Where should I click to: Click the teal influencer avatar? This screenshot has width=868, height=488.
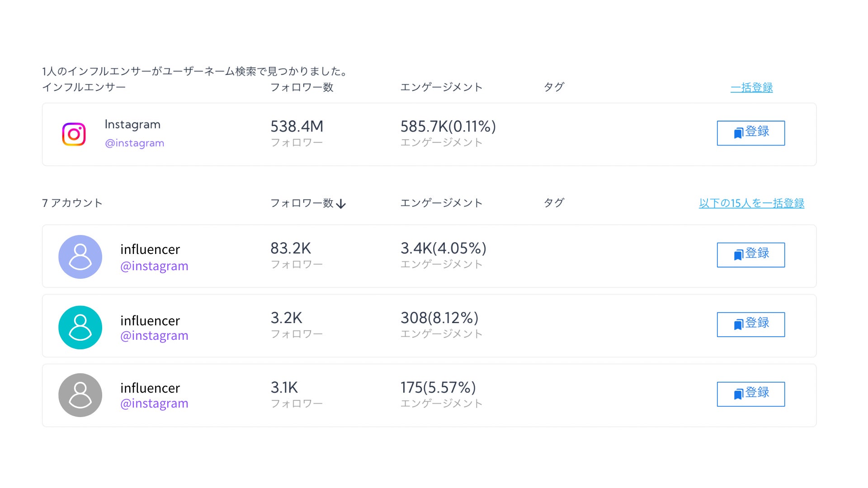point(80,327)
